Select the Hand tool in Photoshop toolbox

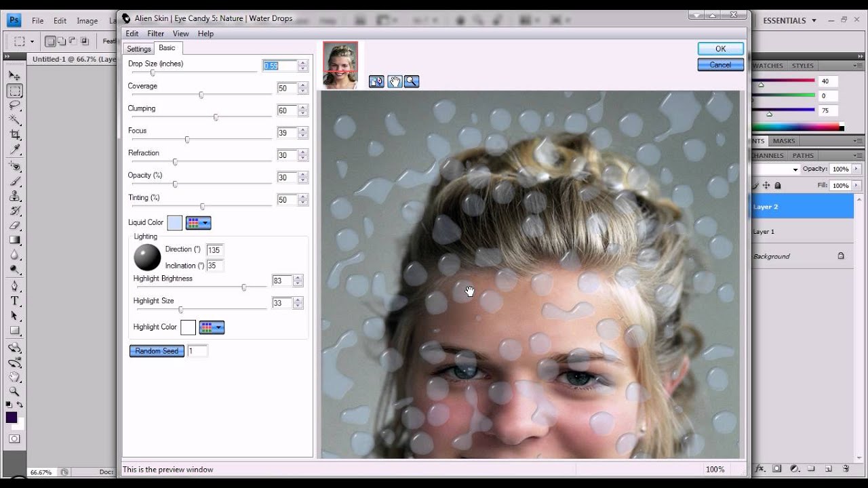click(14, 377)
